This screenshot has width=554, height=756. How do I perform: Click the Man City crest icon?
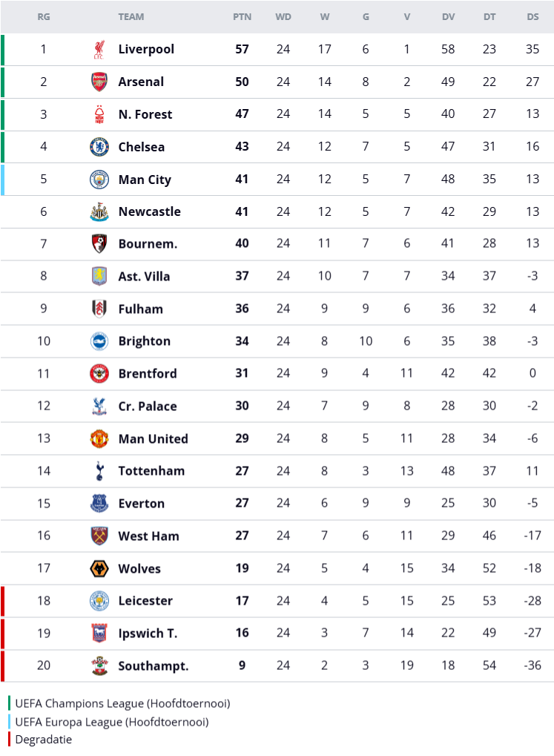pyautogui.click(x=99, y=180)
